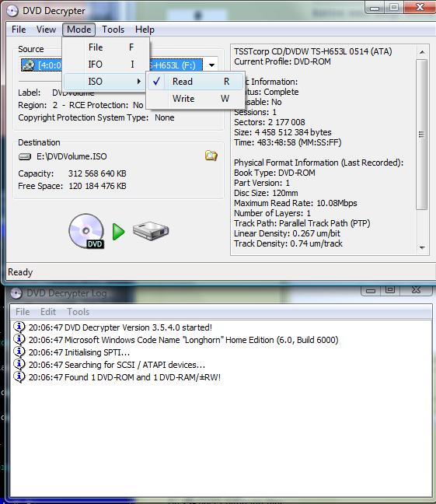Screen dimensions: 436x504
Task: Click the 'Size: 4 458 512 384 bytes' line
Action: 282,132
